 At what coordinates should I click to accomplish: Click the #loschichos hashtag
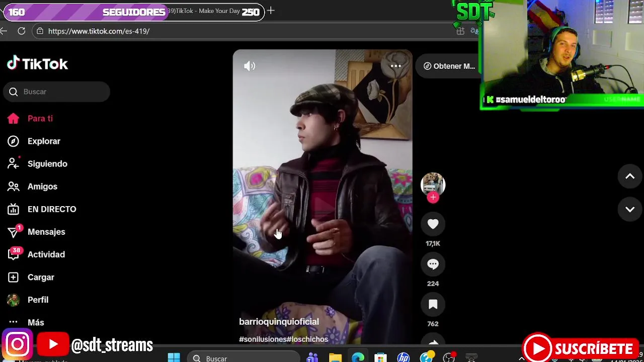307,339
